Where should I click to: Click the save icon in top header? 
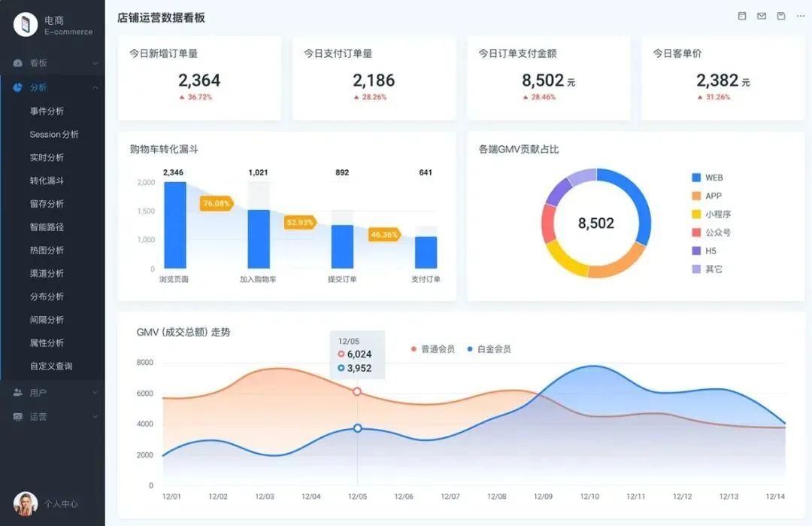click(x=781, y=16)
